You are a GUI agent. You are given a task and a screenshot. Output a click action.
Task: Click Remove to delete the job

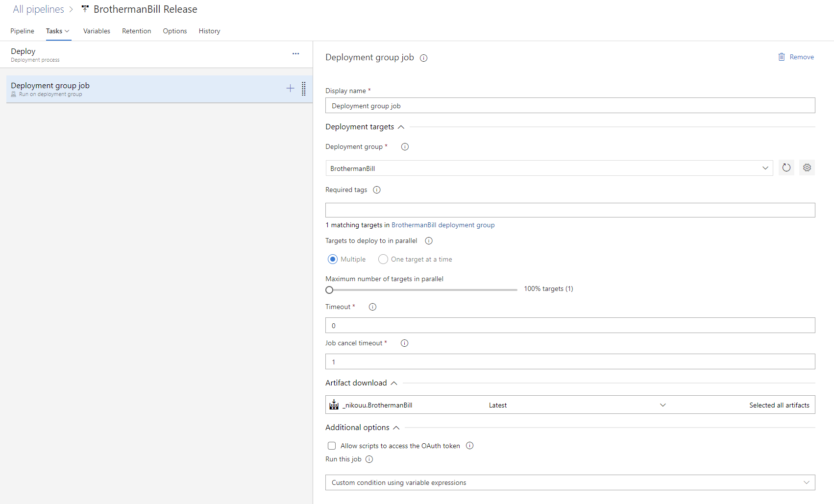click(x=796, y=57)
